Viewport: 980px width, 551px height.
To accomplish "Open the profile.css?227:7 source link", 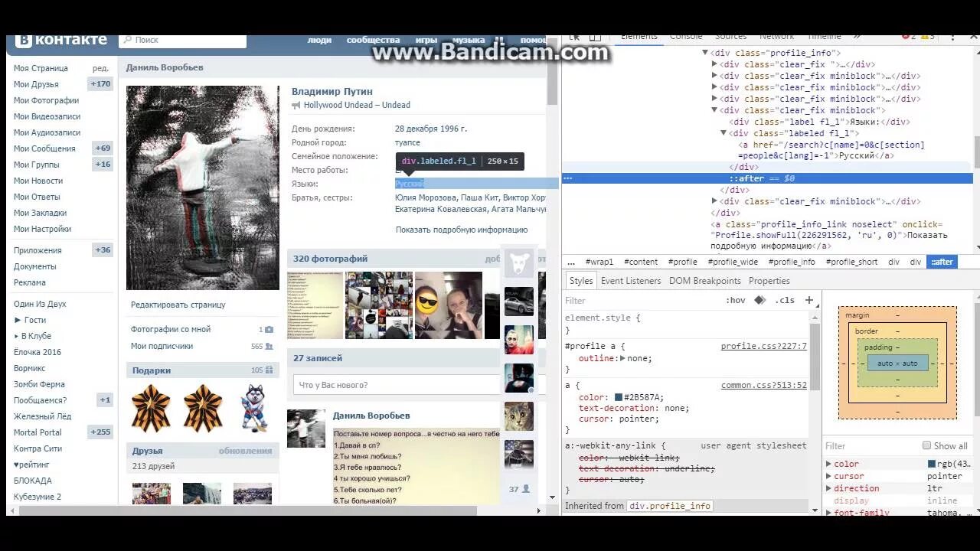I will [763, 347].
